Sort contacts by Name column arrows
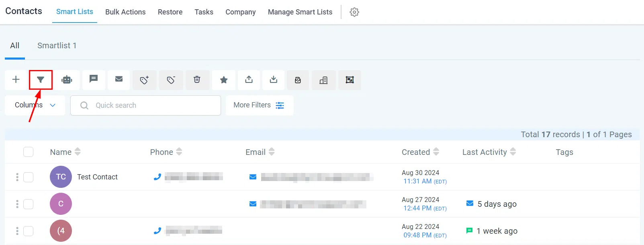This screenshot has width=644, height=245. [78, 152]
